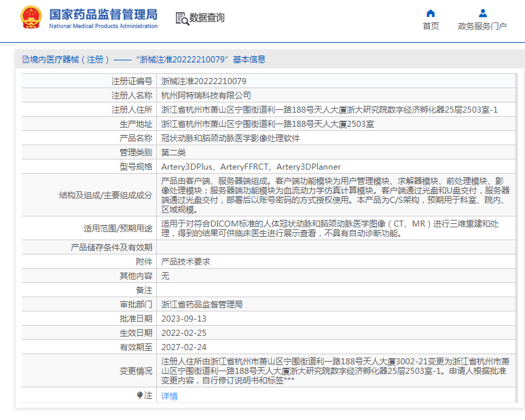
Task: Select registration number 浙械注准20222210079 value
Action: pos(204,81)
